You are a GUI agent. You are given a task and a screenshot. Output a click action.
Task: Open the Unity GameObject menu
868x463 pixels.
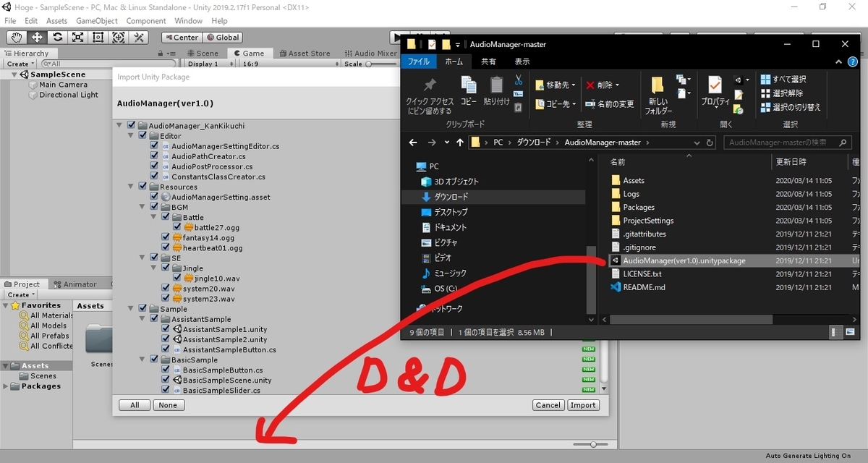pos(98,21)
